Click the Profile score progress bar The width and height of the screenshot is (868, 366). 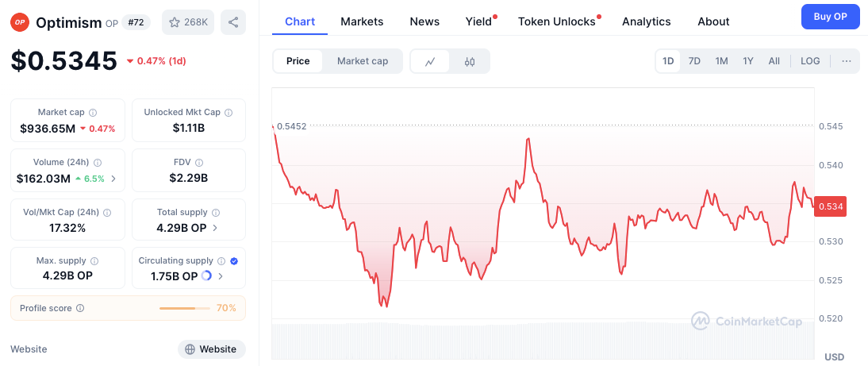[185, 308]
